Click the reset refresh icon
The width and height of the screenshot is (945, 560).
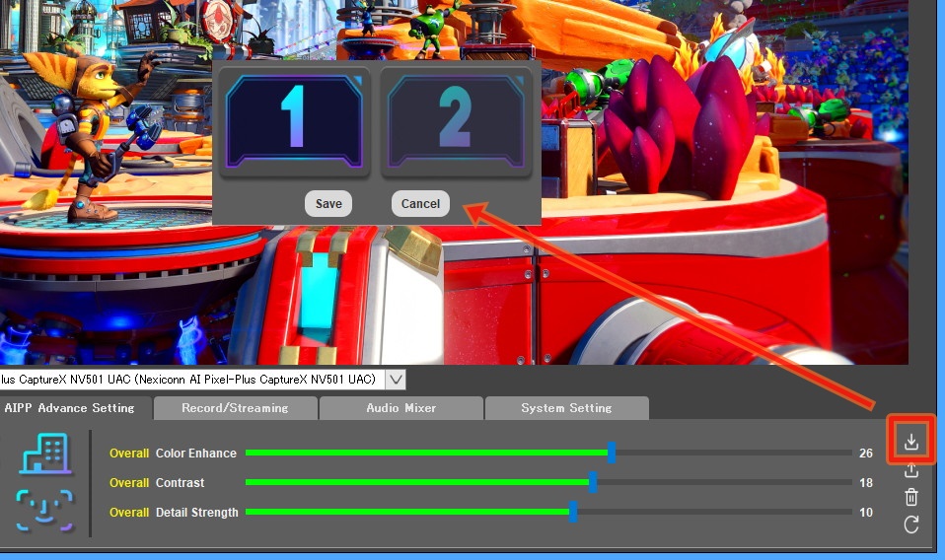click(911, 525)
